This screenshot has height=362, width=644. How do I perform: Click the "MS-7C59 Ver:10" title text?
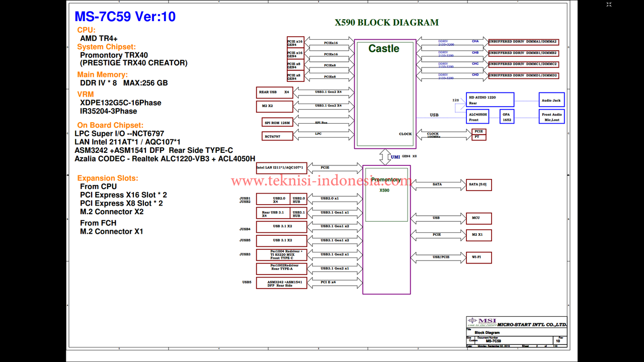click(125, 17)
